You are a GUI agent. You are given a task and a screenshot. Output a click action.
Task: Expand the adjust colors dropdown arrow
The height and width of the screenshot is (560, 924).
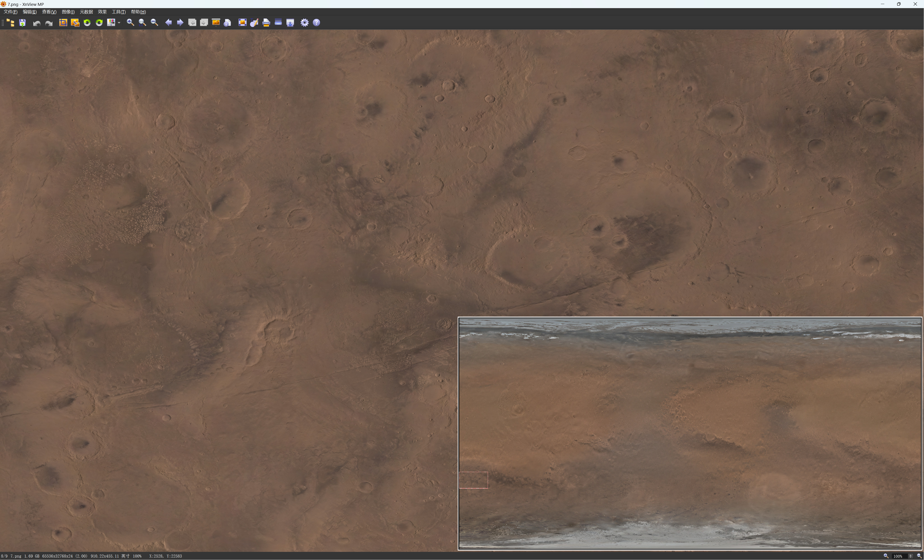point(119,23)
